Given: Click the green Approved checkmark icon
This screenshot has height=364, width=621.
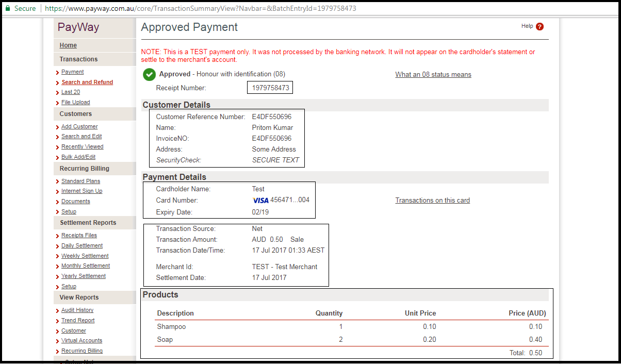Looking at the screenshot, I should pos(149,75).
